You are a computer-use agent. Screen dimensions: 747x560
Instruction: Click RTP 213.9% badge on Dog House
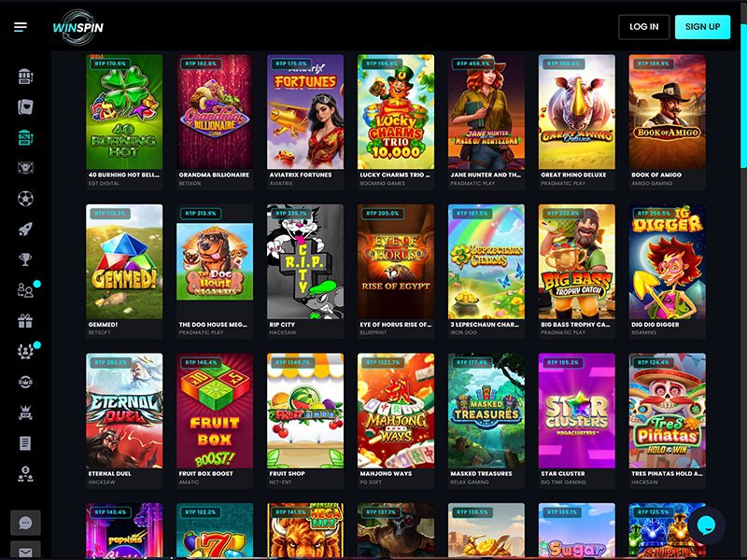[201, 214]
